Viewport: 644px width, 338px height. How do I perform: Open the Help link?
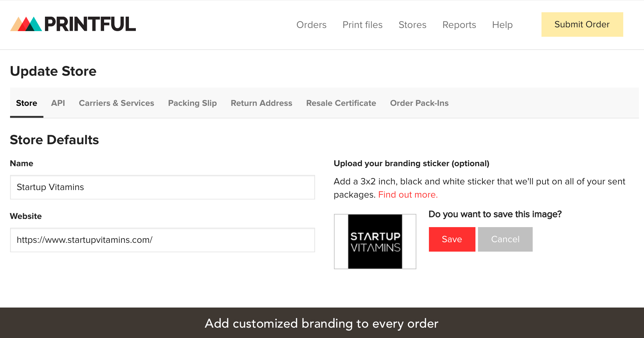coord(502,25)
